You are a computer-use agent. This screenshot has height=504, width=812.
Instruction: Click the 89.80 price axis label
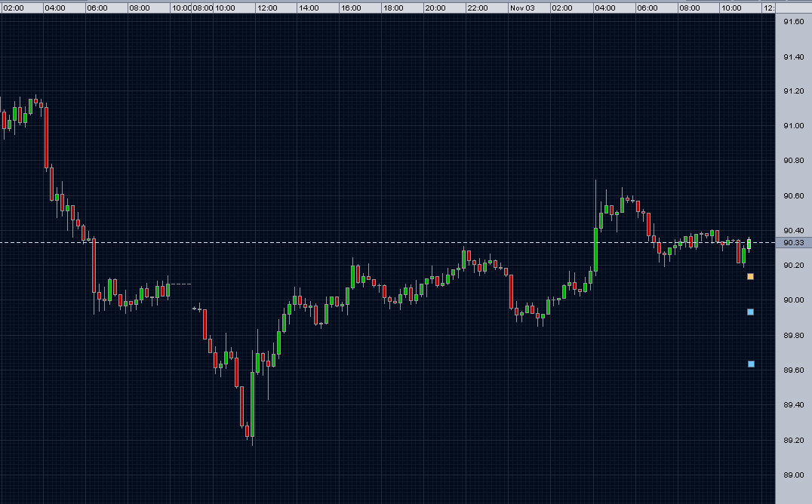tap(793, 335)
